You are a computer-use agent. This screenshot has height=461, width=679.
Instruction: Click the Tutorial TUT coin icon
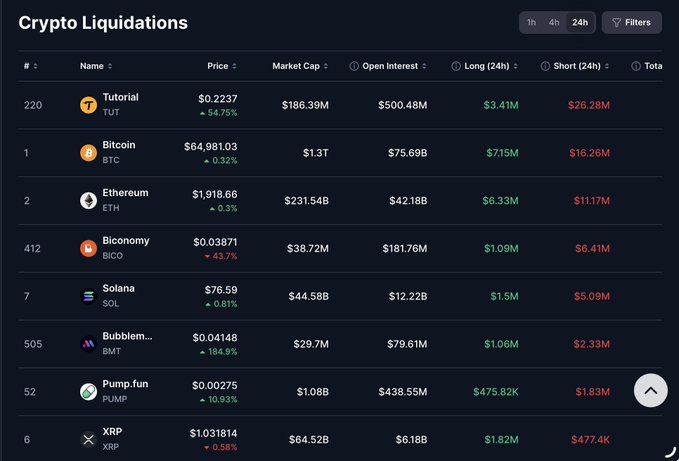pos(88,105)
